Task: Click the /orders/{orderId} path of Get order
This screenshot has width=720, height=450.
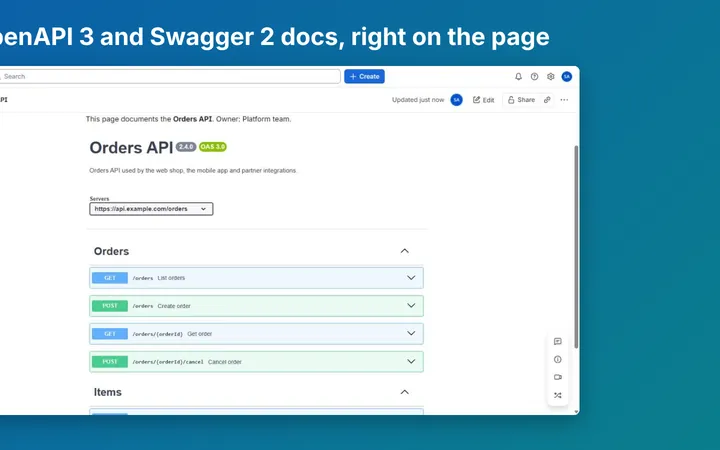Action: point(158,334)
